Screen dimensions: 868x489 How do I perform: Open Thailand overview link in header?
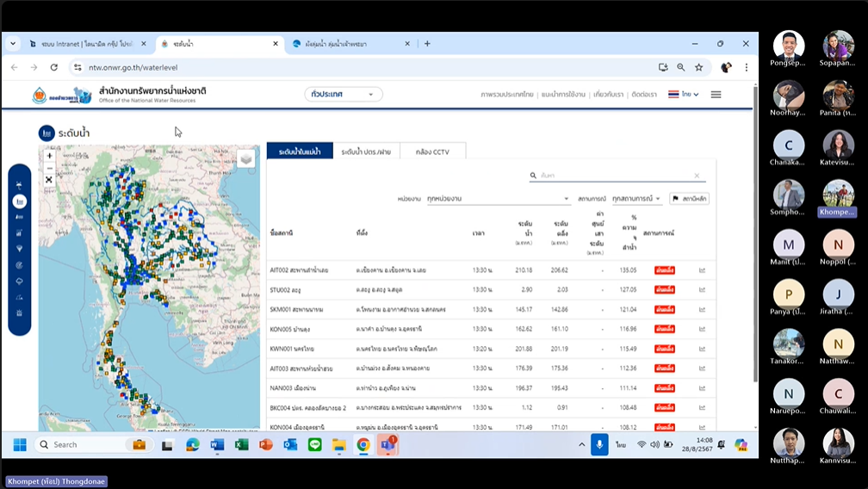click(x=507, y=95)
